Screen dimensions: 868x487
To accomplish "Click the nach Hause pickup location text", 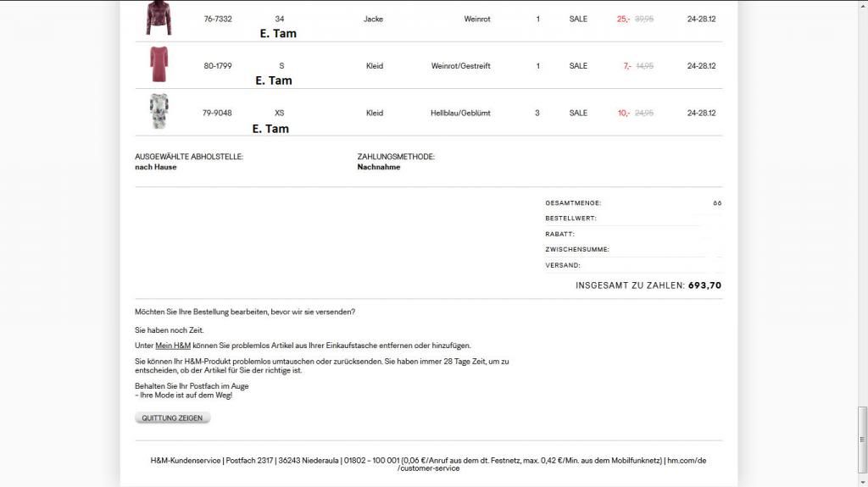I will (156, 167).
